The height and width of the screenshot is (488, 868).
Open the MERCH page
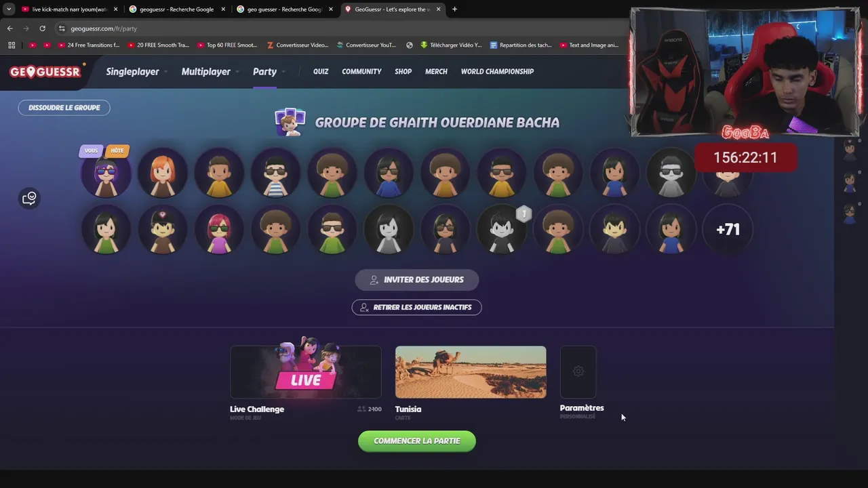(x=436, y=71)
